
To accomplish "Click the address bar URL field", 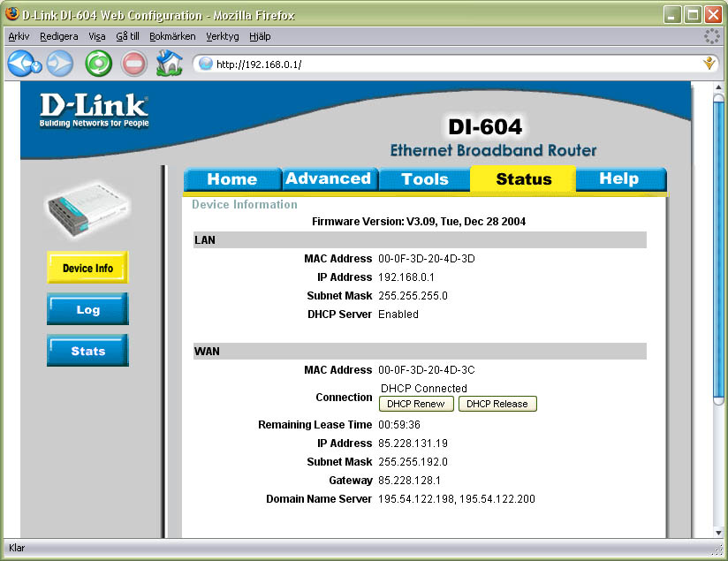I will click(455, 64).
